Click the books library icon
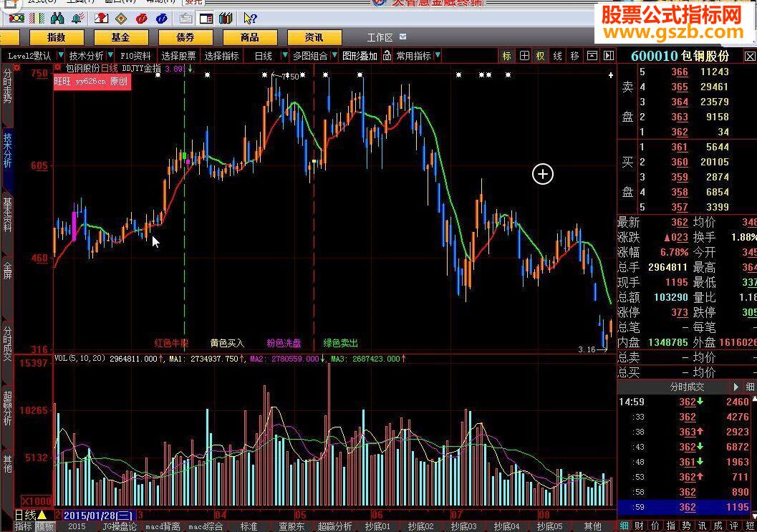757x532 pixels. 226,18
